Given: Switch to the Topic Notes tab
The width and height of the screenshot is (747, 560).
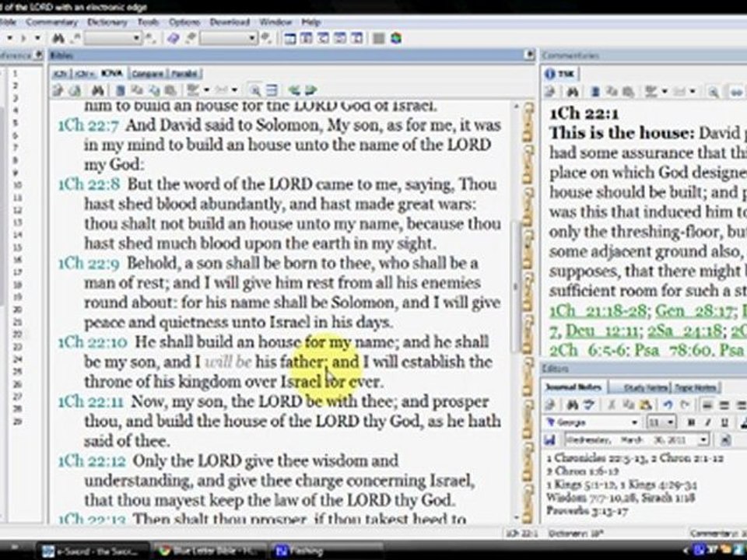Looking at the screenshot, I should click(696, 387).
